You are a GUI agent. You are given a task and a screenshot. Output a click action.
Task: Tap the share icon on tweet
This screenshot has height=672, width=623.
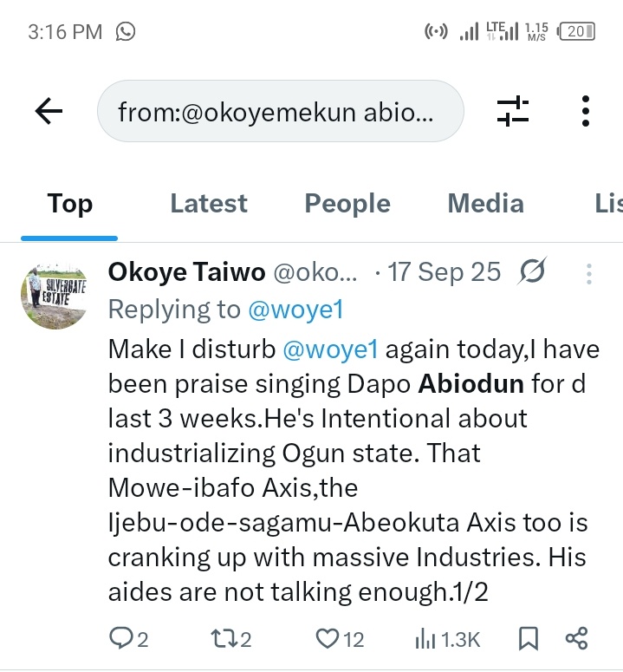[x=576, y=639]
